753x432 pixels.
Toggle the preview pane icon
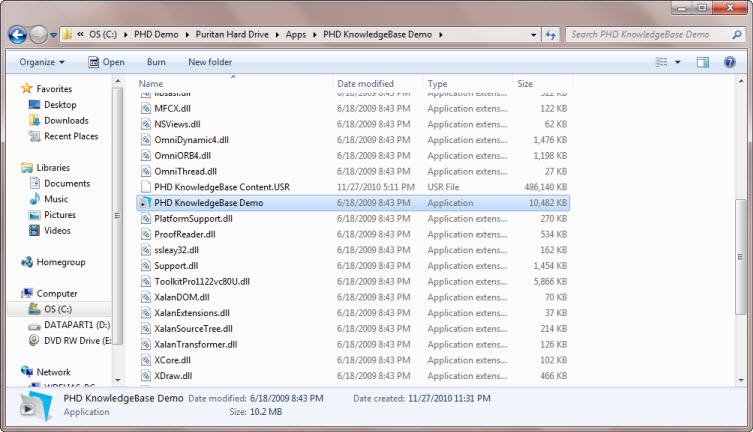(703, 62)
